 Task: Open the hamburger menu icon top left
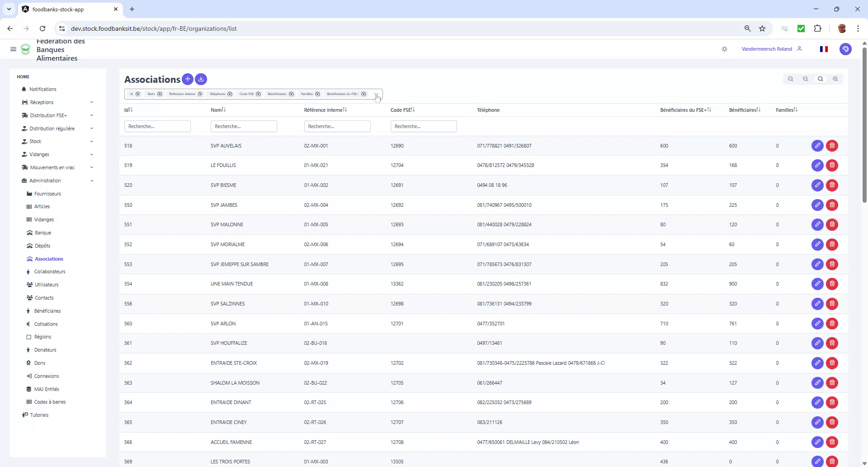(13, 49)
